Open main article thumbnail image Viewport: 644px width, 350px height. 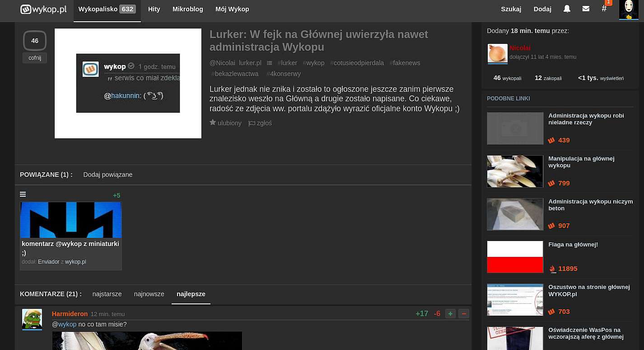128,83
